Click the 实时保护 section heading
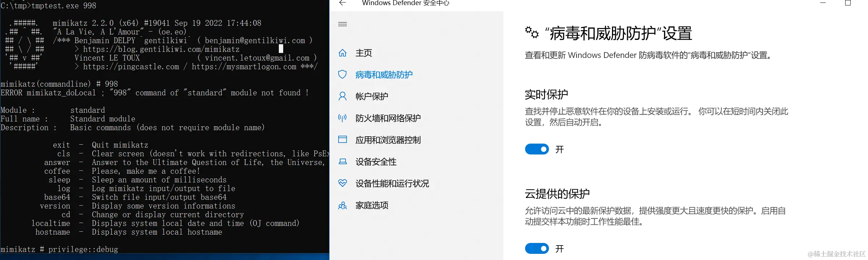The height and width of the screenshot is (260, 868). pos(546,95)
